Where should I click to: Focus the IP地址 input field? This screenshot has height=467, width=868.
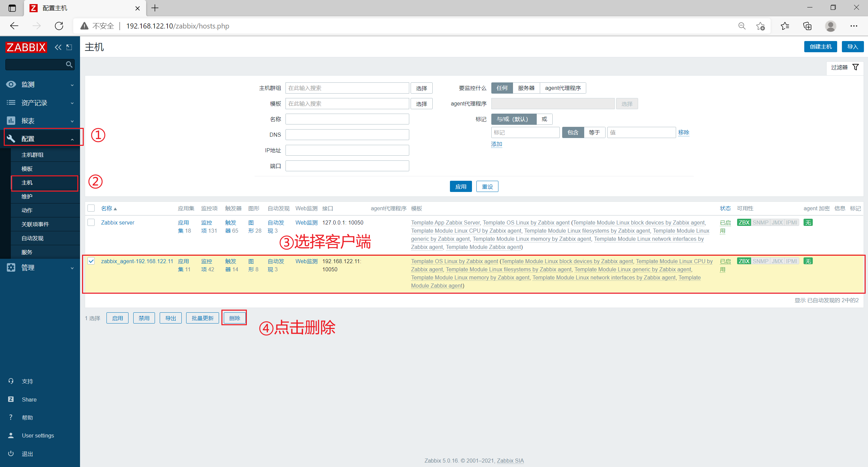pos(347,150)
